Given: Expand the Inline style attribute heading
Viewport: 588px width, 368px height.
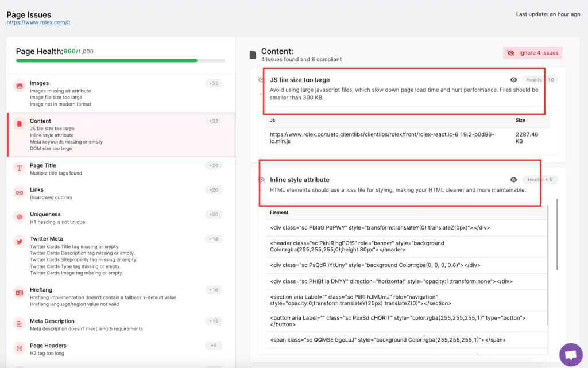Looking at the screenshot, I should [300, 180].
